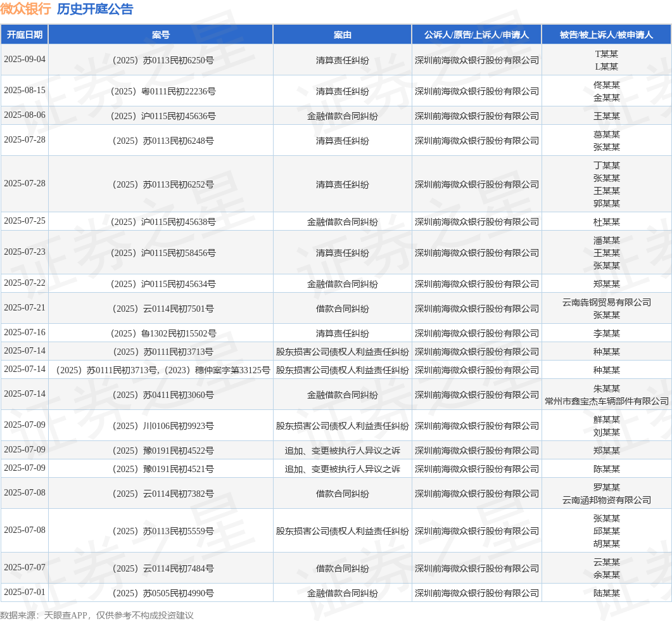Screen dimensions: 672x621
Task: Click defendant 云南犇钢贸易有限公司
Action: (x=606, y=302)
